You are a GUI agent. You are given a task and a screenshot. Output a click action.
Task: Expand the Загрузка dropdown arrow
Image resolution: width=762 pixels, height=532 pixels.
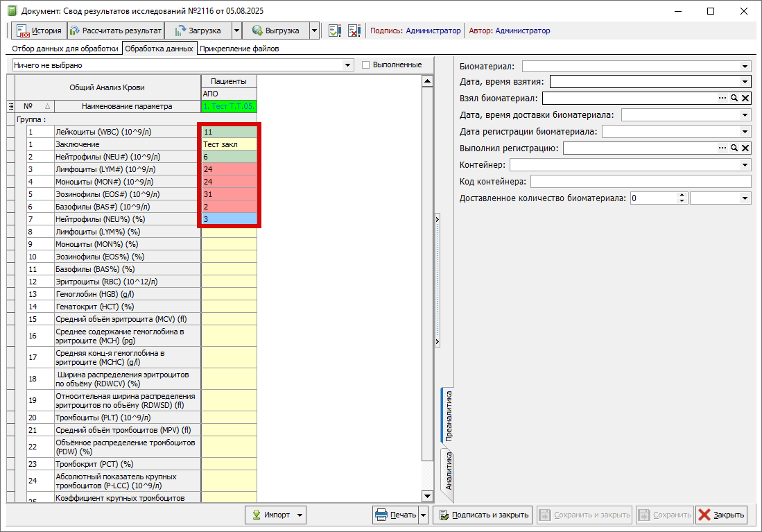click(236, 31)
